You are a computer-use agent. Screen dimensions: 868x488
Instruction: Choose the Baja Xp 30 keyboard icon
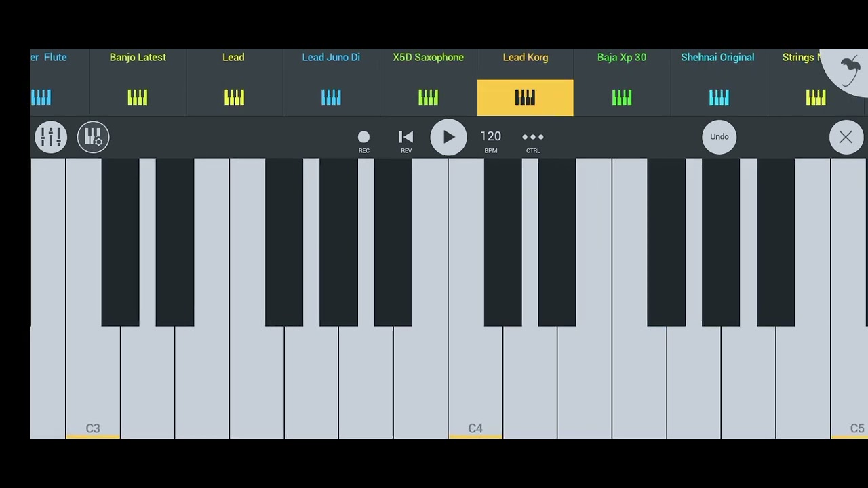(622, 98)
